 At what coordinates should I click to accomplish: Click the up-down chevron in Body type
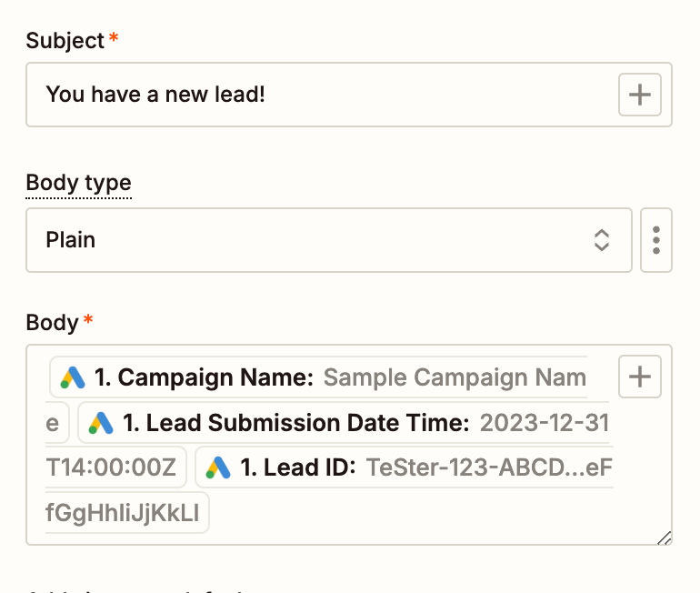point(601,240)
